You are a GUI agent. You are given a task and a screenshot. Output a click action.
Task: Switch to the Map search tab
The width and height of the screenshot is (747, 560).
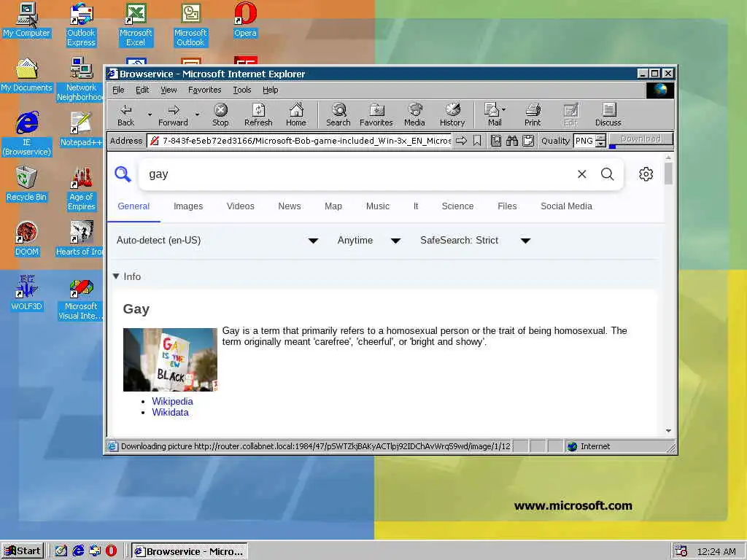333,206
